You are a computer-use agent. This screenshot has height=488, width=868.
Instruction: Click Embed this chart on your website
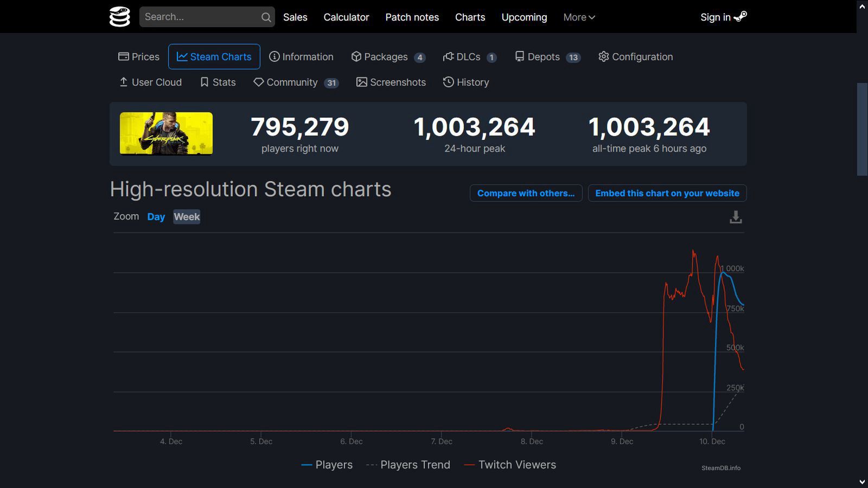pyautogui.click(x=667, y=193)
